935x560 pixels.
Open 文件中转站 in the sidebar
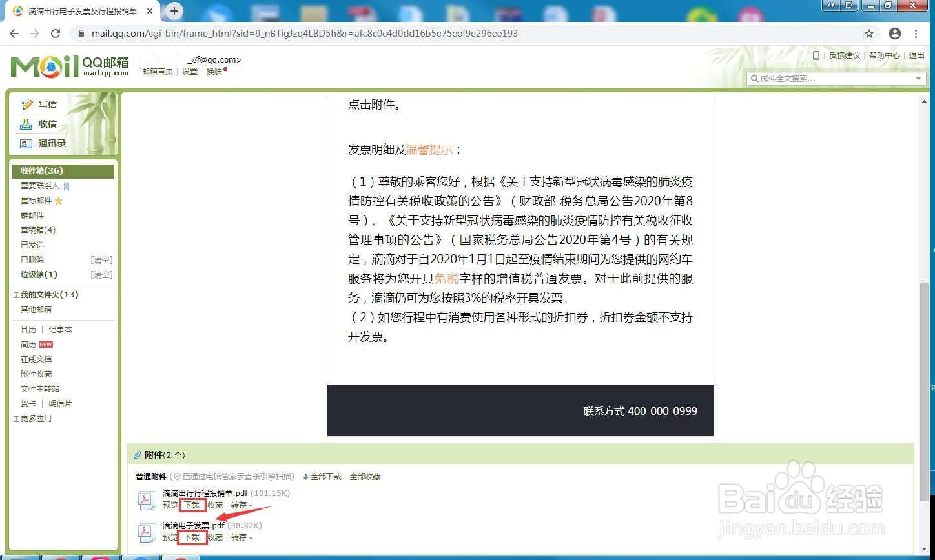click(40, 389)
